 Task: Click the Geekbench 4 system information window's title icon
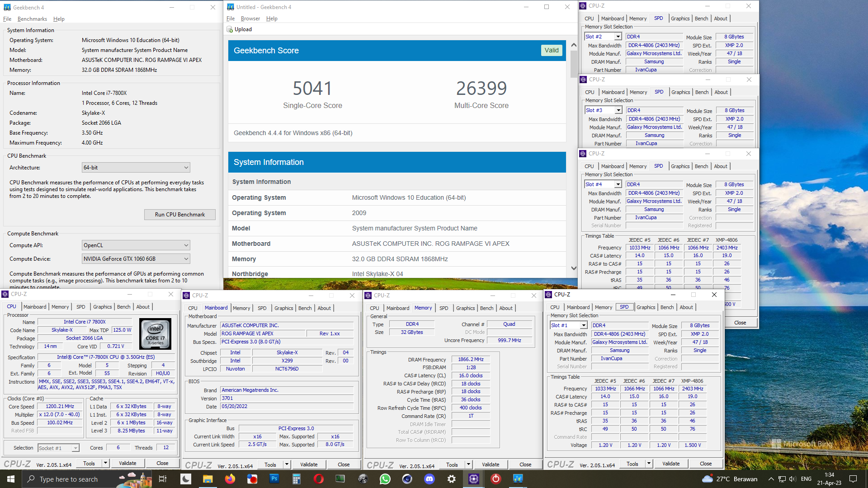(x=7, y=7)
